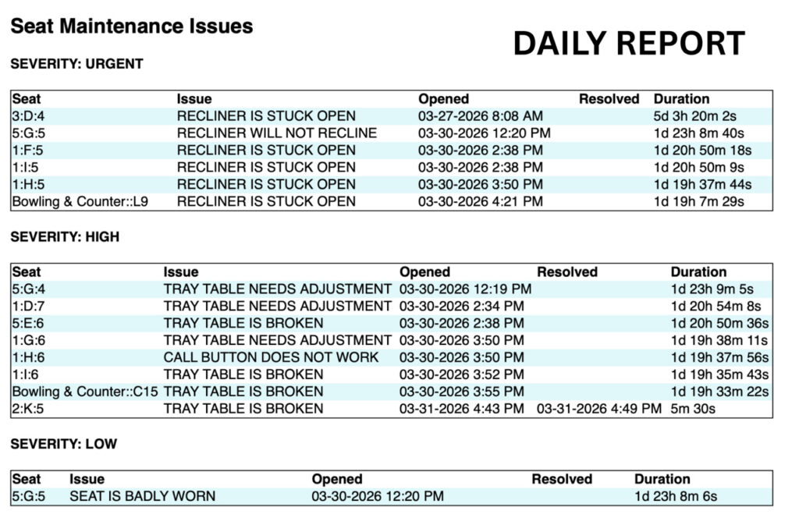Click the SEVERITY: HIGH section label
Screen dimensions: 799x532
click(65, 236)
